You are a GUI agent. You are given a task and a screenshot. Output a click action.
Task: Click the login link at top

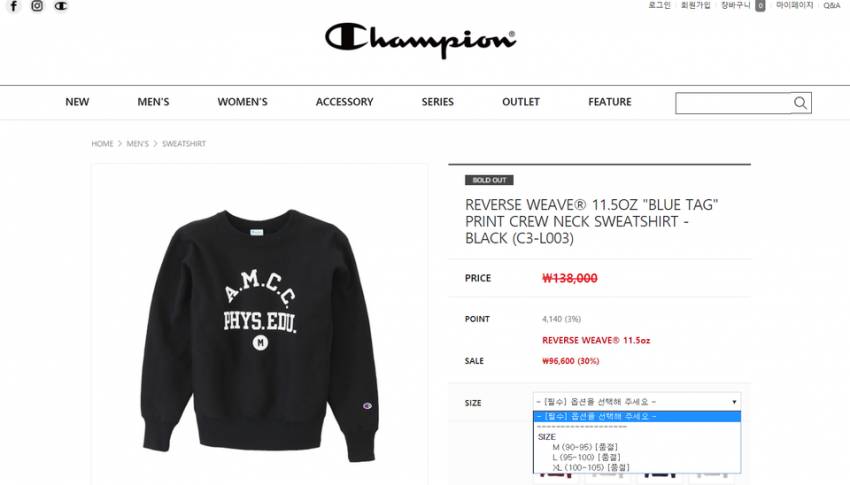coord(659,5)
